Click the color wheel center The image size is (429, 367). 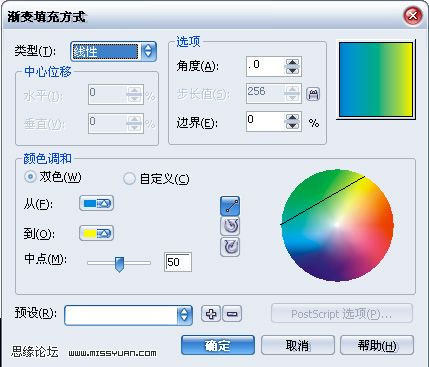[337, 225]
